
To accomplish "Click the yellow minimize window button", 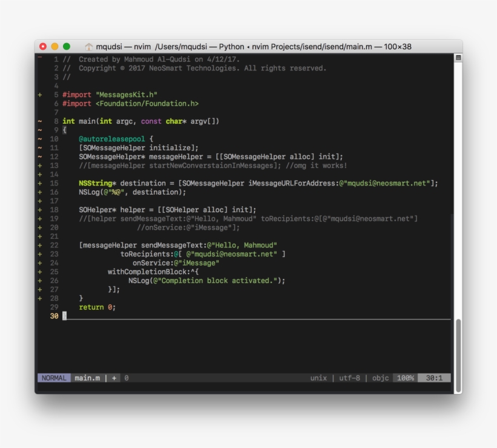I will tap(55, 47).
